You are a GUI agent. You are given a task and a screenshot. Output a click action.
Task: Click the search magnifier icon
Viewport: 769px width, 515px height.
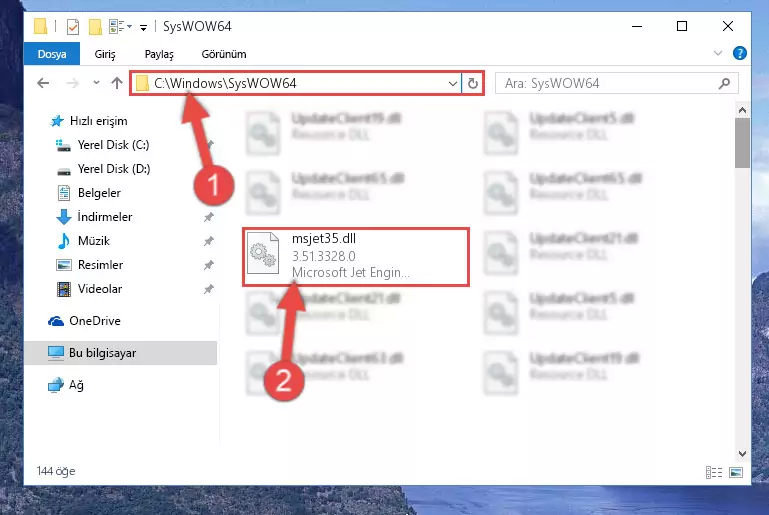click(x=724, y=83)
